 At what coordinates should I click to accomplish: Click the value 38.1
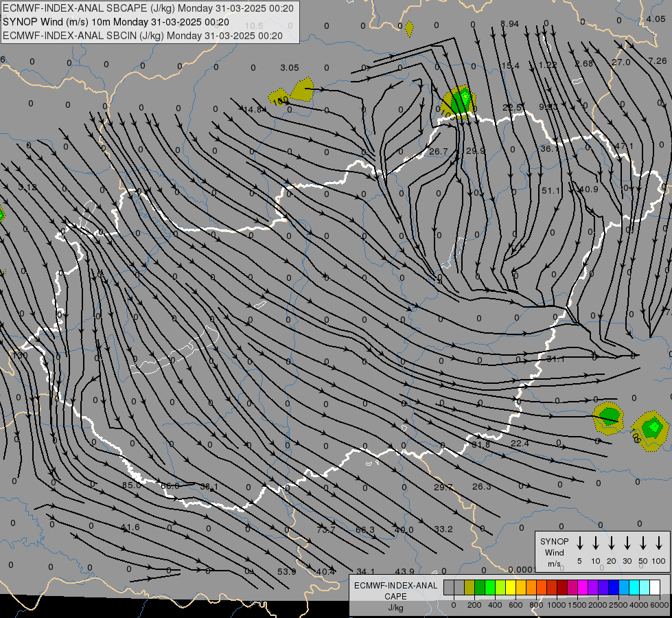pyautogui.click(x=209, y=486)
